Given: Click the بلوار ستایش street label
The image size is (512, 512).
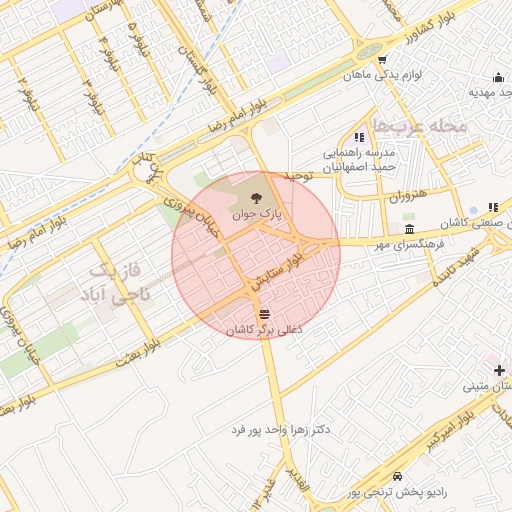Looking at the screenshot, I should pos(277,271).
